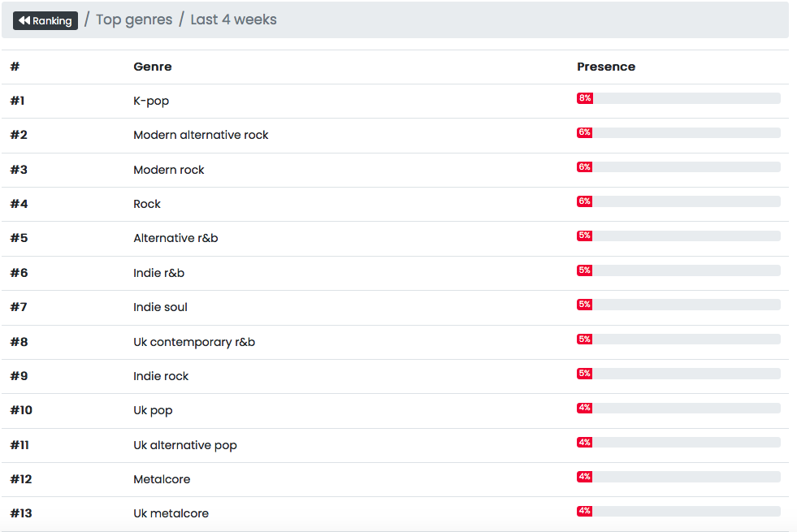This screenshot has height=532, width=797.
Task: Click rank number #13
Action: (21, 513)
